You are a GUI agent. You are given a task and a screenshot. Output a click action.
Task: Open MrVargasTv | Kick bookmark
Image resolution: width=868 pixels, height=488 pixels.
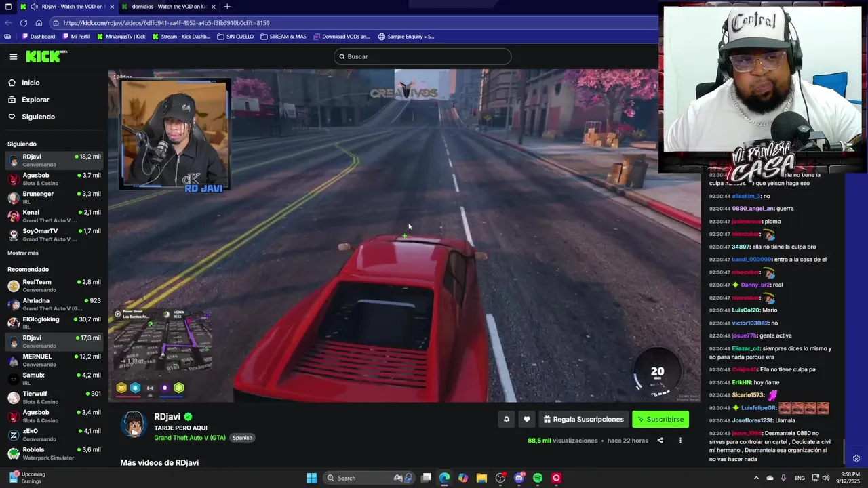tap(121, 37)
